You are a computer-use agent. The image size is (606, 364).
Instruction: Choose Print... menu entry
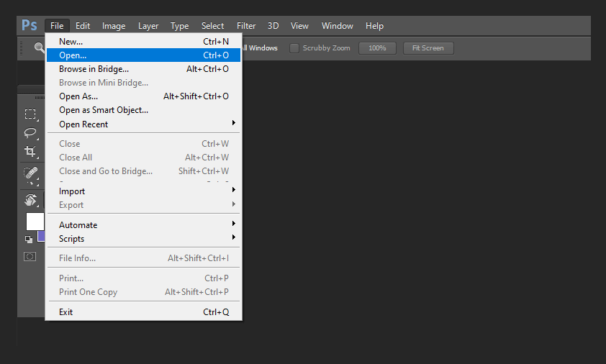(143, 278)
